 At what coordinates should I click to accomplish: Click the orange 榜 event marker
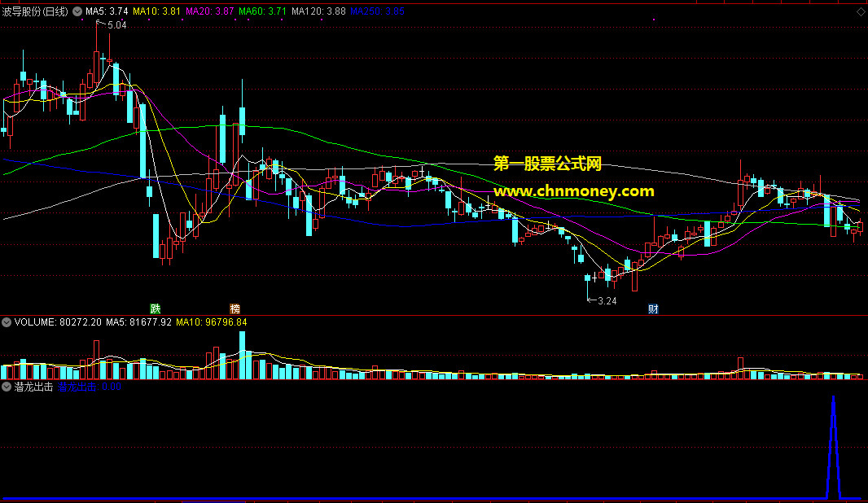coord(235,308)
